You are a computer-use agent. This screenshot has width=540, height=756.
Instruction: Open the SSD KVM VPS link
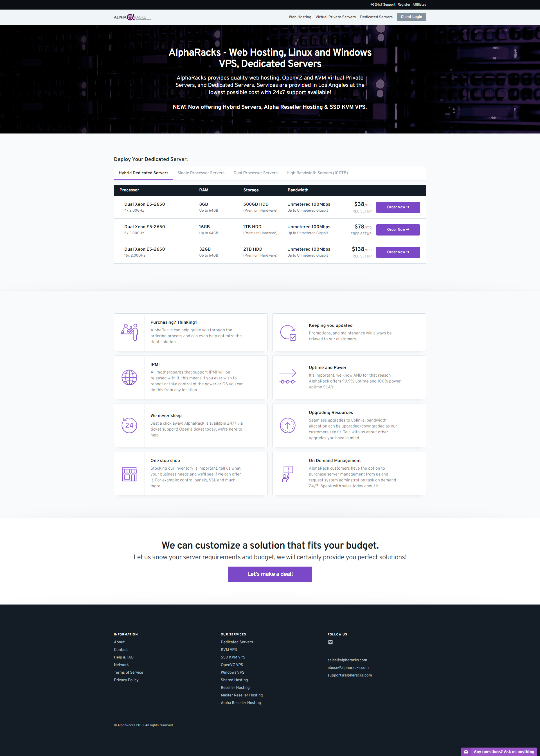[x=233, y=657]
